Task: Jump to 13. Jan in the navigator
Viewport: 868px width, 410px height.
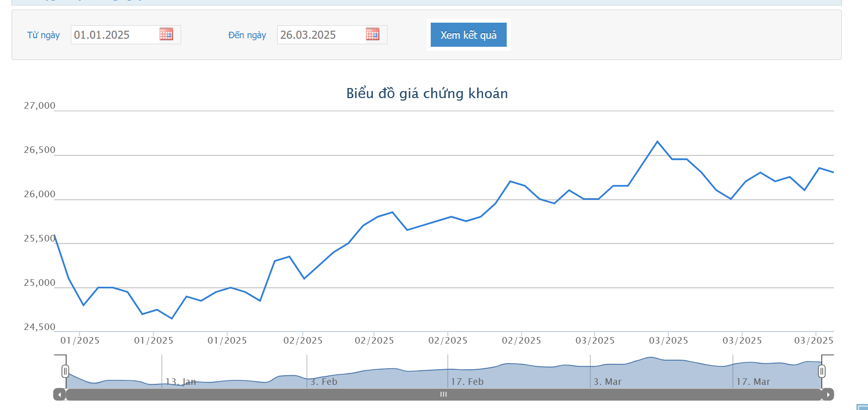Action: (181, 382)
